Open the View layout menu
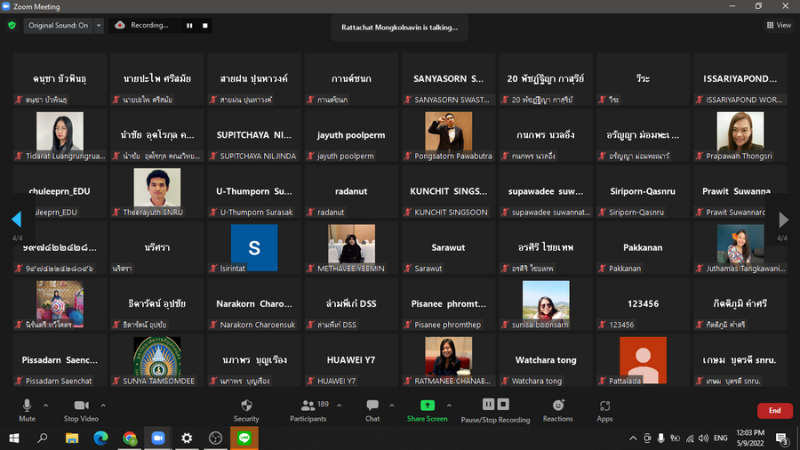Viewport: 800px width, 450px height. tap(778, 25)
